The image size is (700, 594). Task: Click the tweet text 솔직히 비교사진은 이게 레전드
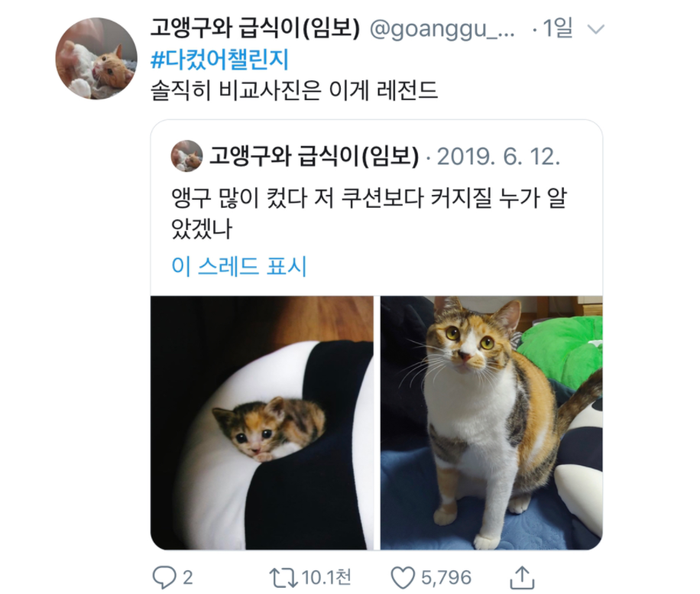[293, 91]
